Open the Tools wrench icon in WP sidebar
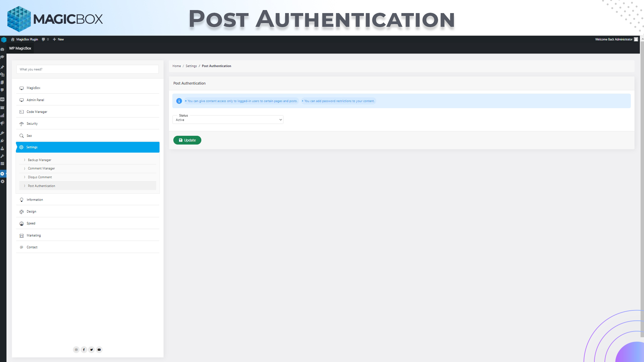The height and width of the screenshot is (362, 644). click(x=2, y=156)
